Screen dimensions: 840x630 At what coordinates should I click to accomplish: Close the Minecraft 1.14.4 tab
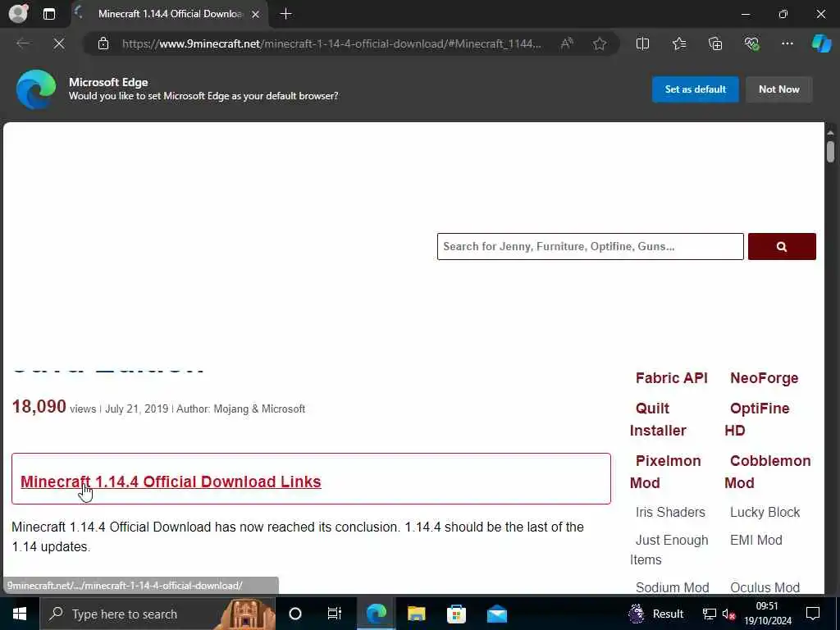click(x=256, y=15)
